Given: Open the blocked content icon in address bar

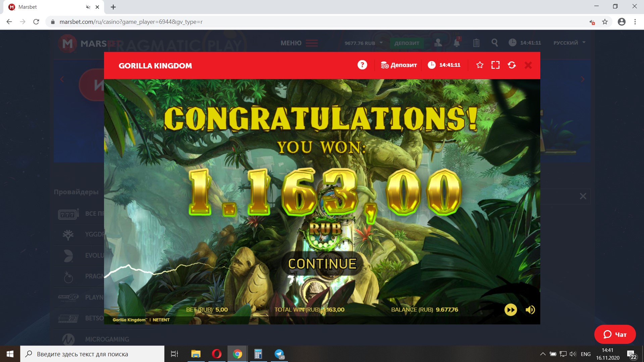Looking at the screenshot, I should [x=592, y=22].
